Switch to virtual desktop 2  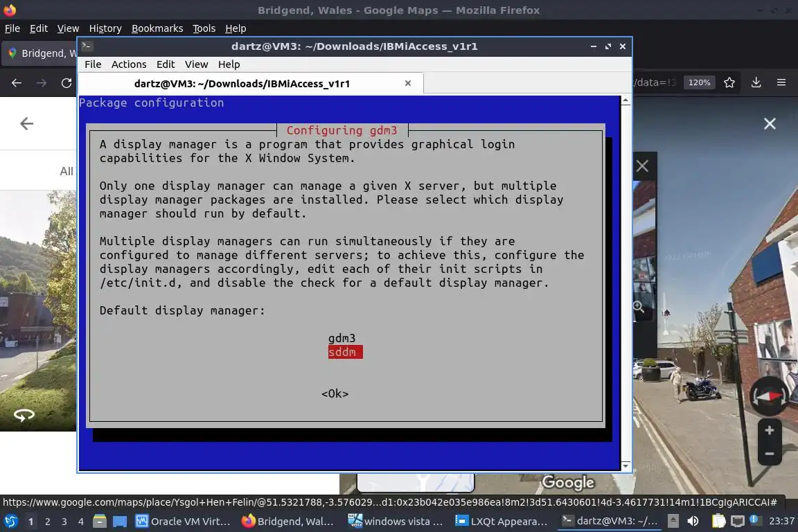[47, 522]
